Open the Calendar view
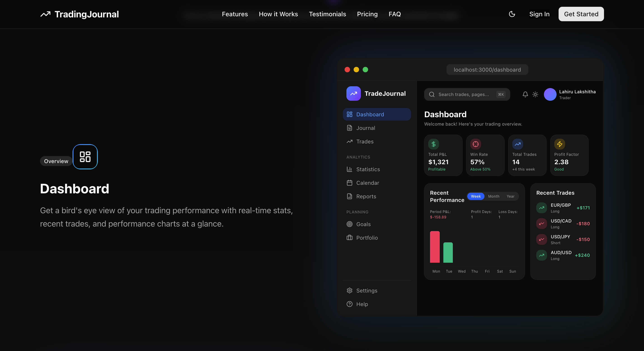Viewport: 644px width, 351px height. pyautogui.click(x=367, y=183)
